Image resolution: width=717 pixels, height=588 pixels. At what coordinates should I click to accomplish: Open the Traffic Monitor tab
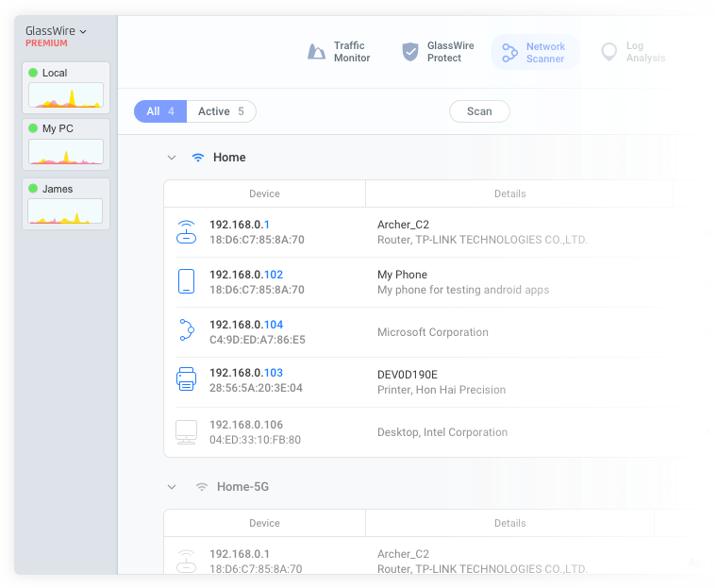coord(340,52)
